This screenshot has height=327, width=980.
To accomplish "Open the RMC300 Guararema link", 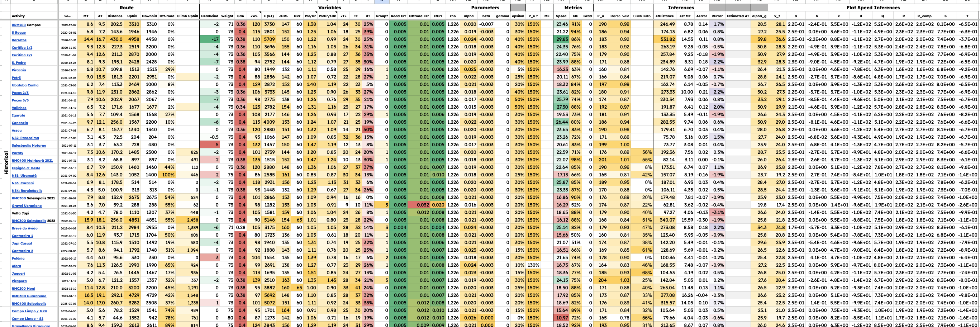I will click(29, 296).
